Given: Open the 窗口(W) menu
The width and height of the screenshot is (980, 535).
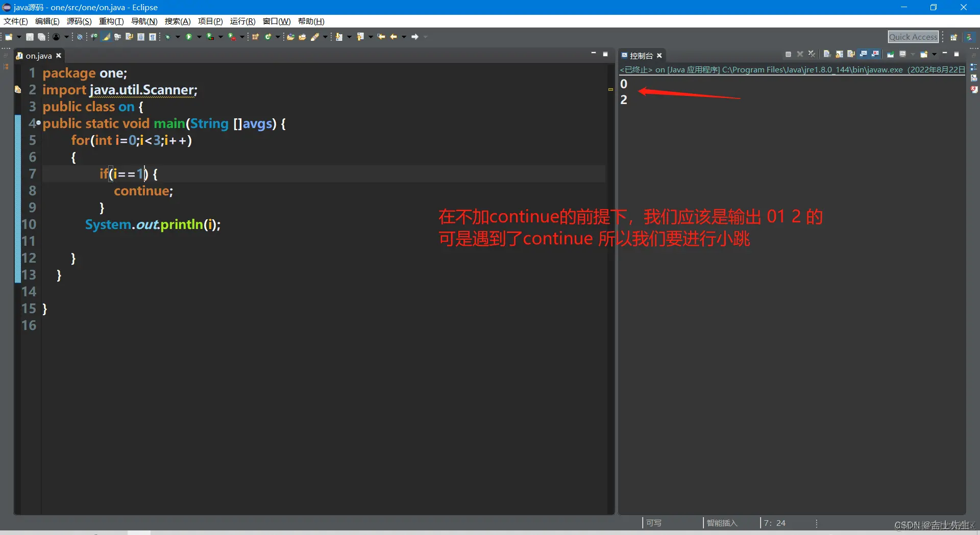Looking at the screenshot, I should point(277,21).
